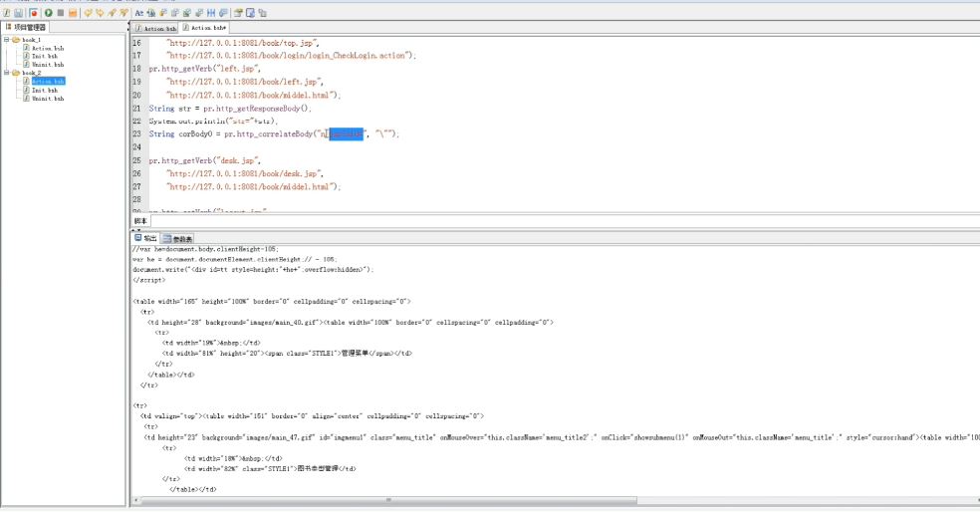The width and height of the screenshot is (980, 512).
Task: Click the orange calendar-style toolbar icon
Action: pos(74,13)
